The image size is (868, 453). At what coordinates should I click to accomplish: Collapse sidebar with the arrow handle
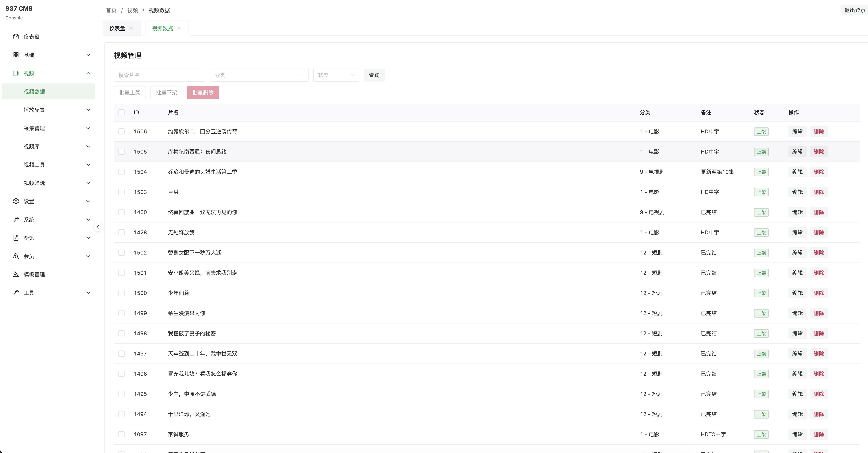click(98, 227)
